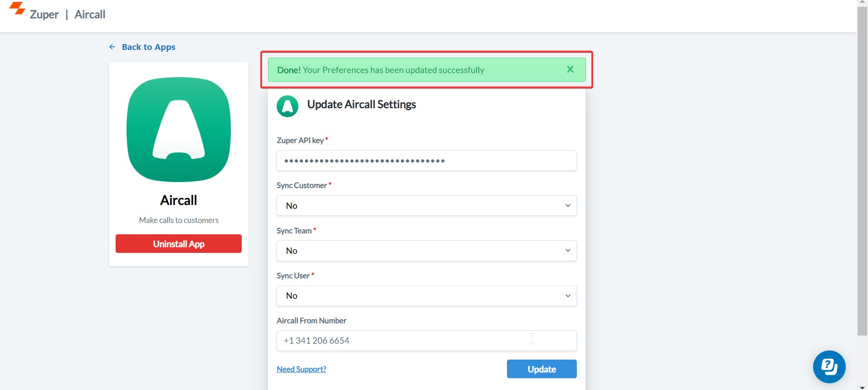
Task: Click the Zuper brand name text
Action: click(x=44, y=15)
